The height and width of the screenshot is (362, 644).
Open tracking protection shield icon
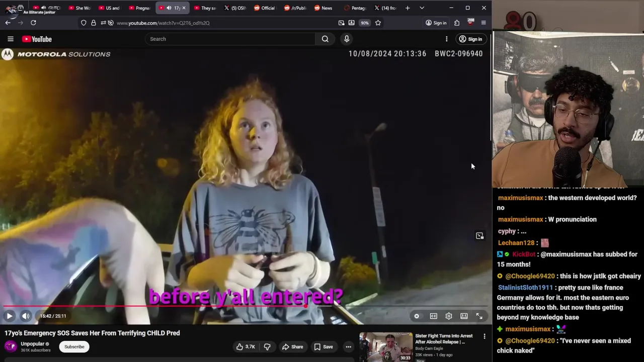coord(84,23)
